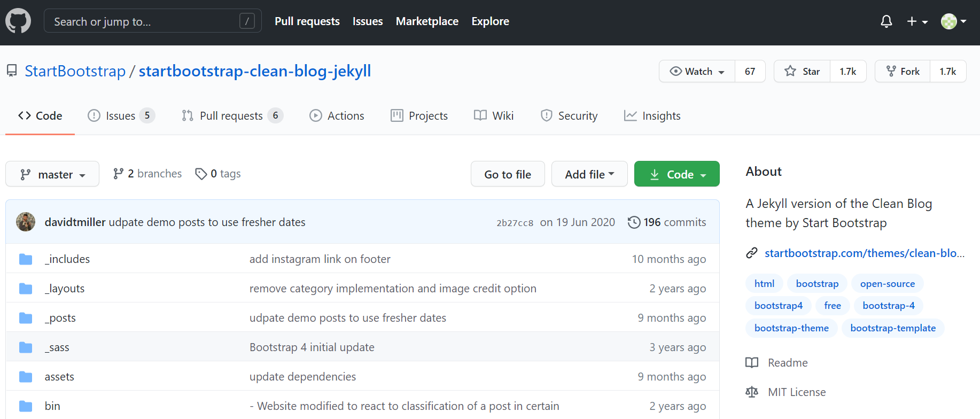
Task: Click the bootstrap-4 topic tag
Action: 889,305
